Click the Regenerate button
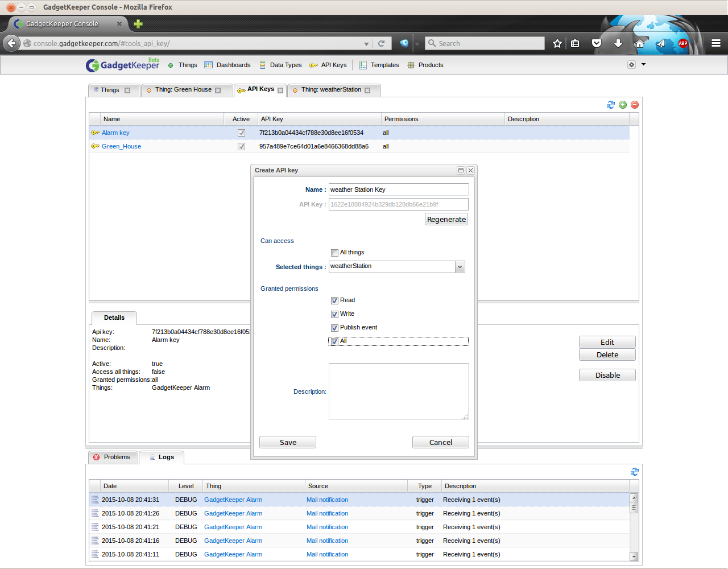Screen dimensions: 728x569 (446, 219)
